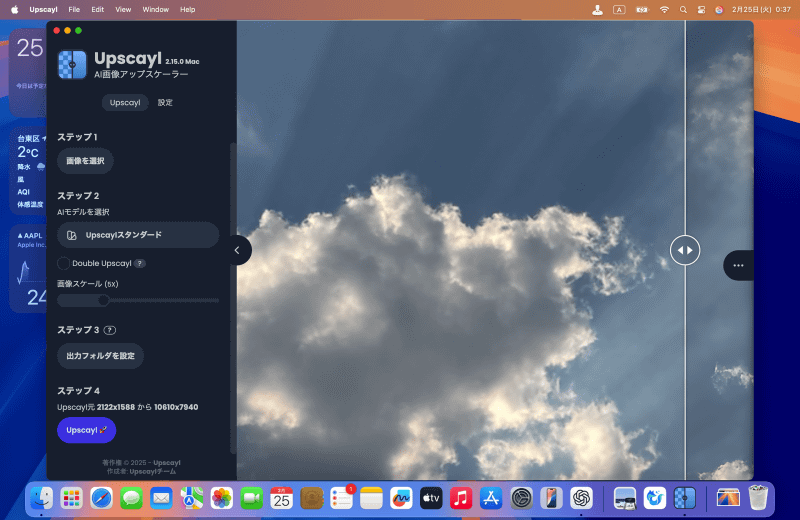Screen dimensions: 800x520
Task: Start upscaling with the purple Upscayl button
Action: click(86, 430)
